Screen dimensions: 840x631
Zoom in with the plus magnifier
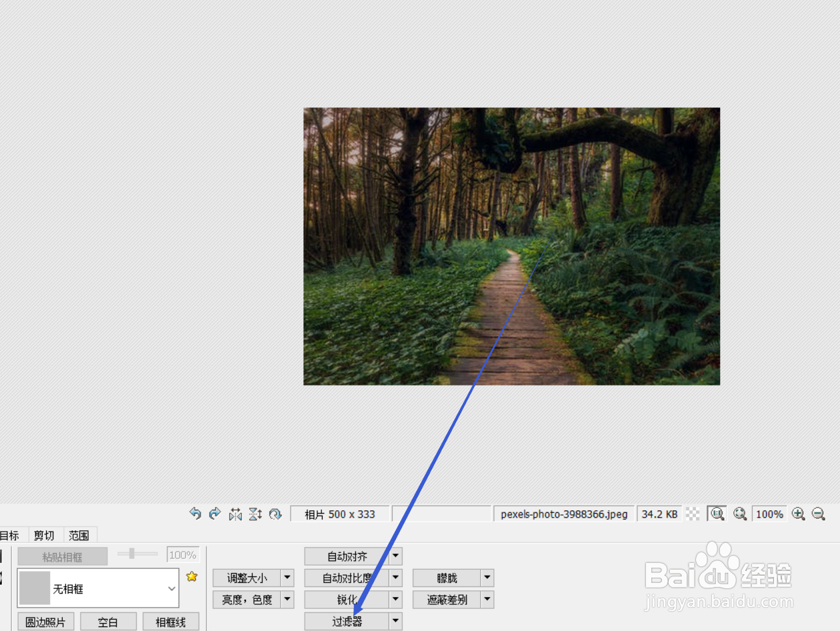pos(798,514)
